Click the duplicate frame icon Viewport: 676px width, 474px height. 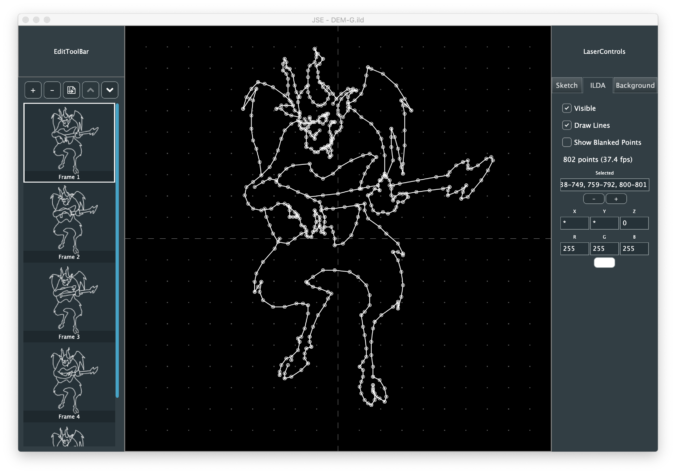coord(71,90)
